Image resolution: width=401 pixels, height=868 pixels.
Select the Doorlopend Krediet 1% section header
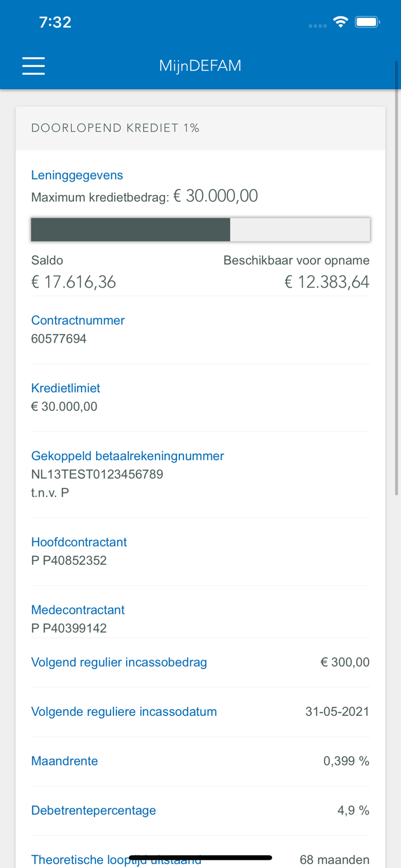[116, 128]
